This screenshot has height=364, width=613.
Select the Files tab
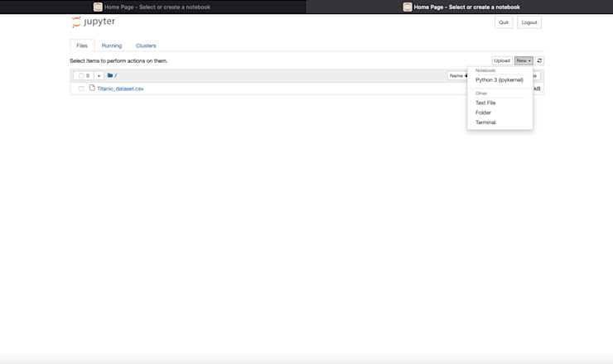coord(82,45)
